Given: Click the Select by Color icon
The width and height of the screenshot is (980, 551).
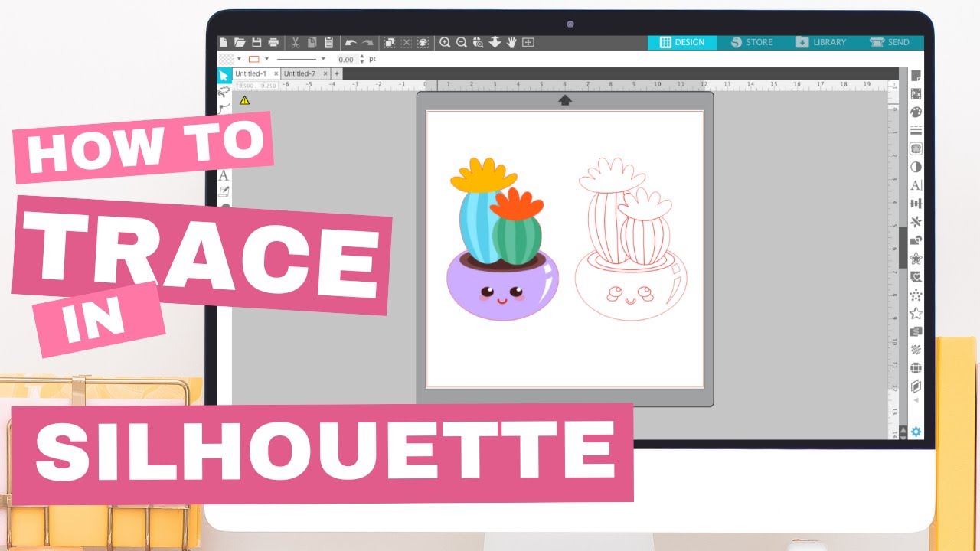Looking at the screenshot, I should [x=423, y=43].
